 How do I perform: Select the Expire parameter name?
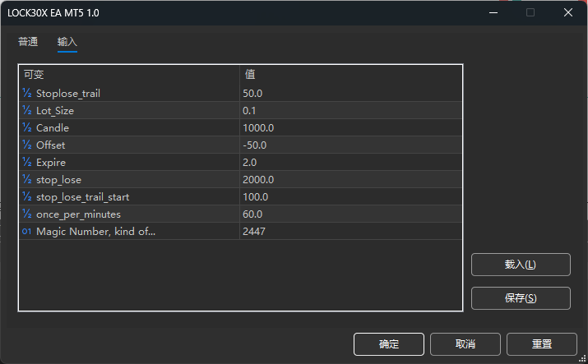pos(51,163)
